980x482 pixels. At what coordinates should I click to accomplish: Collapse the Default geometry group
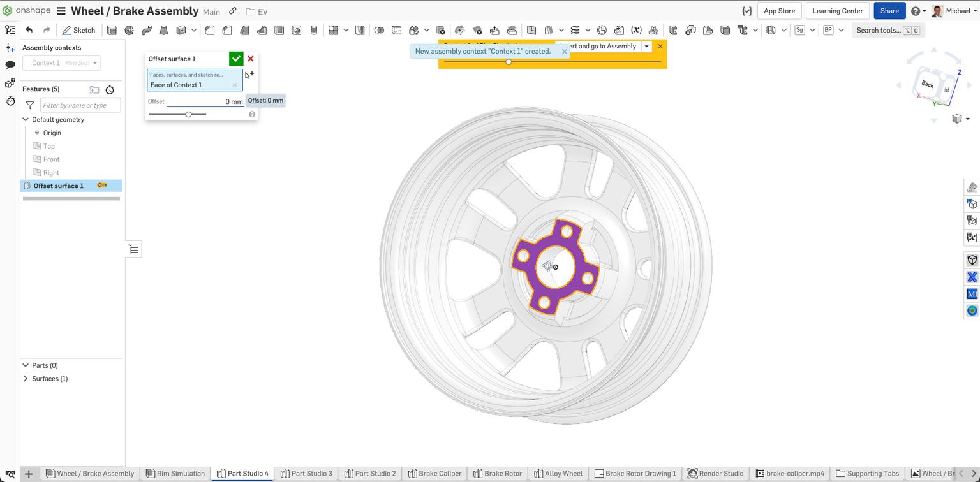pos(26,119)
